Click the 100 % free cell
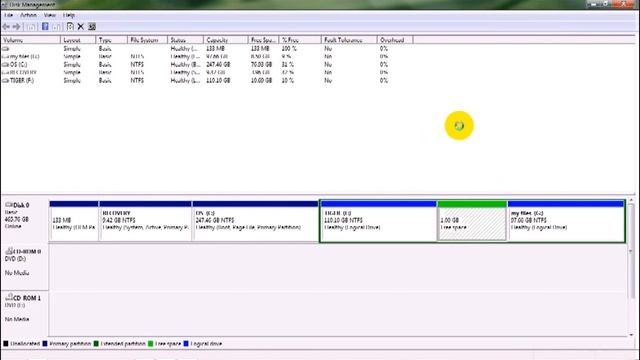The width and height of the screenshot is (640, 360). click(289, 49)
